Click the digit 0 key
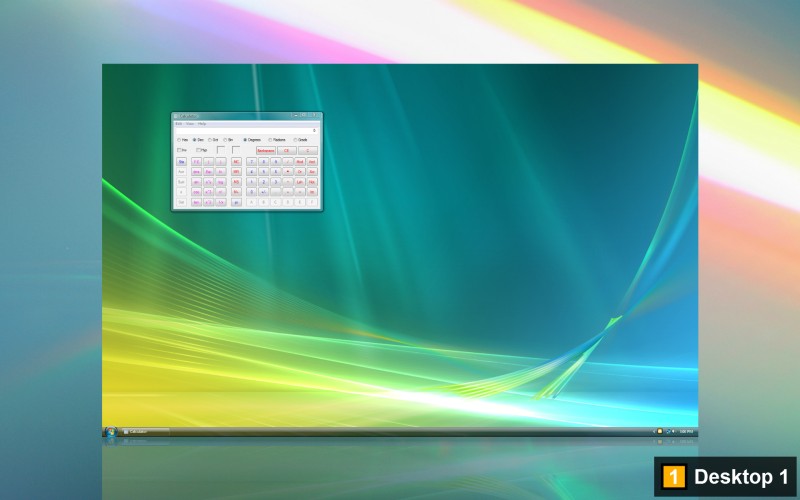This screenshot has height=500, width=800. point(252,192)
